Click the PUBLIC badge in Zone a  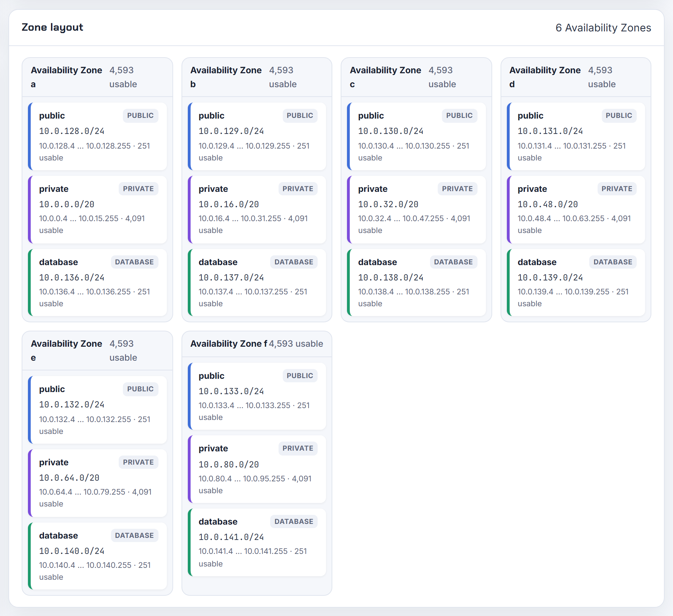tap(140, 115)
